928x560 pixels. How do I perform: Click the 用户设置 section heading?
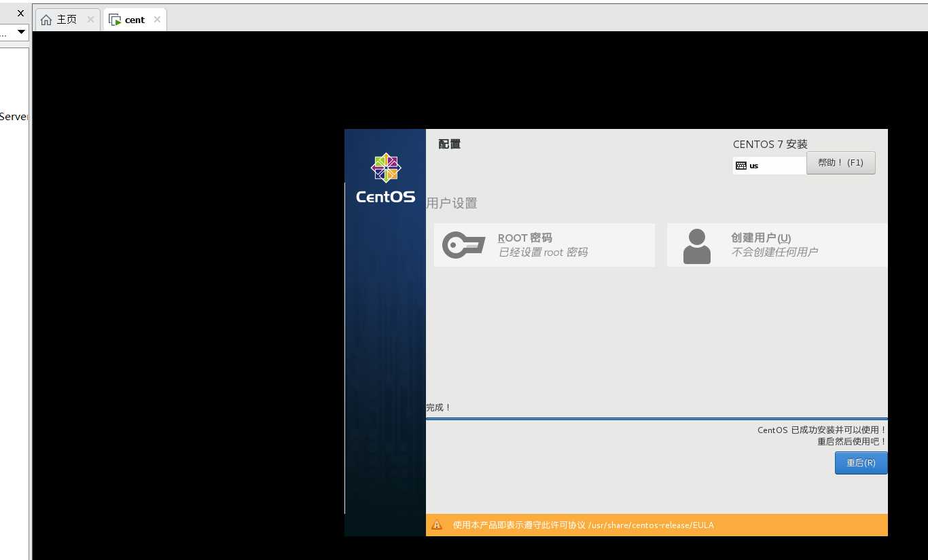452,203
